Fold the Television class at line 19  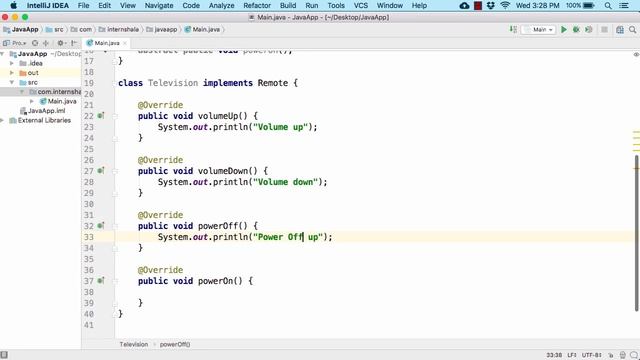click(x=115, y=83)
